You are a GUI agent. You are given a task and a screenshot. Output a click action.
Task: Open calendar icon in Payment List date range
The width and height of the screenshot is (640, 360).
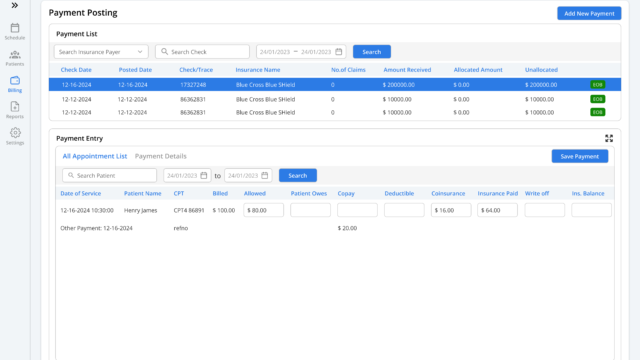click(x=338, y=52)
